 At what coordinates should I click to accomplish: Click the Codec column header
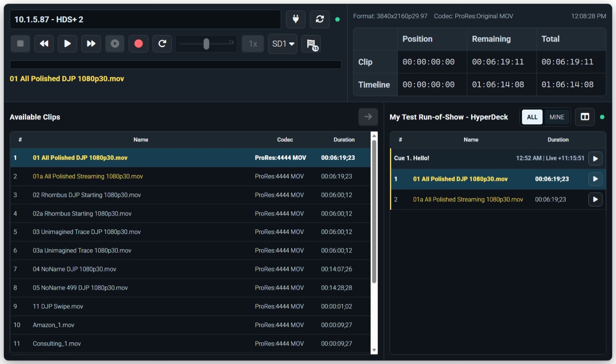coord(285,140)
